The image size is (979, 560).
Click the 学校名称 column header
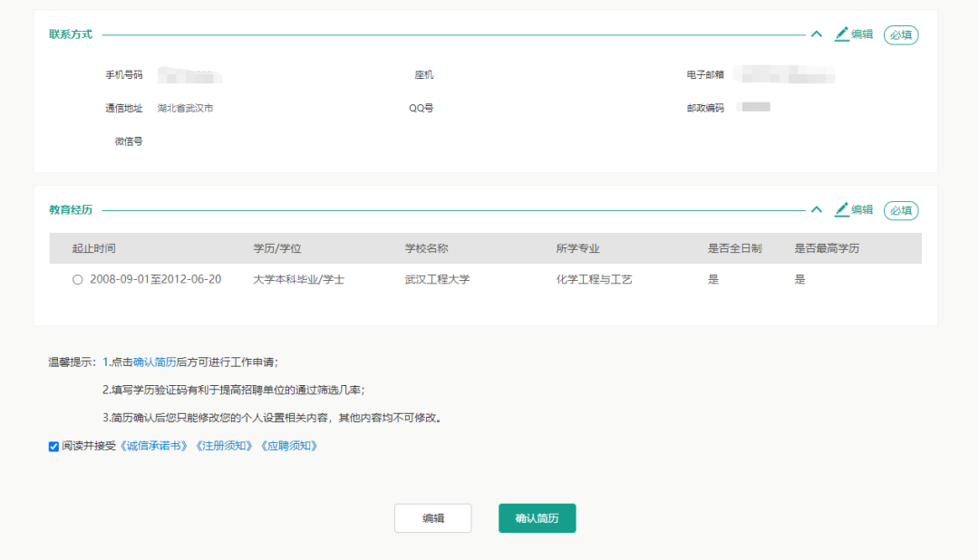(x=426, y=248)
